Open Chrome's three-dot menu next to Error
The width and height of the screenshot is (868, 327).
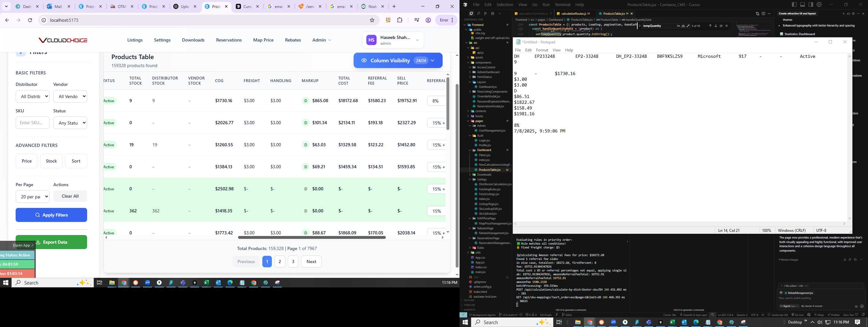click(x=452, y=20)
